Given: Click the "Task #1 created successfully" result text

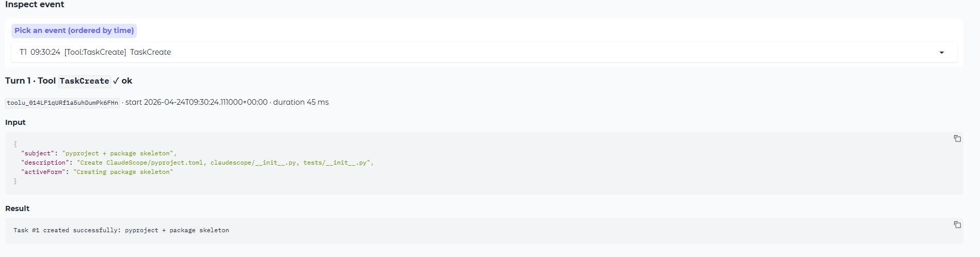Looking at the screenshot, I should click(x=121, y=230).
